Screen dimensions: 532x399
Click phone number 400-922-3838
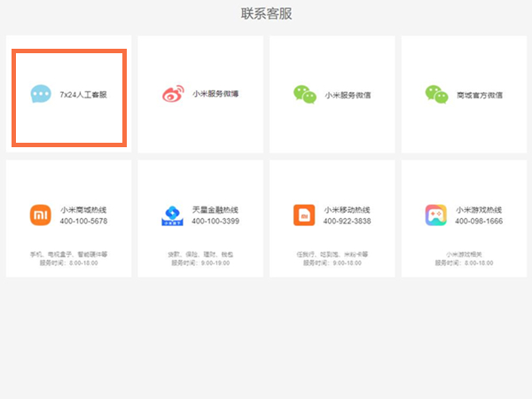coord(347,221)
